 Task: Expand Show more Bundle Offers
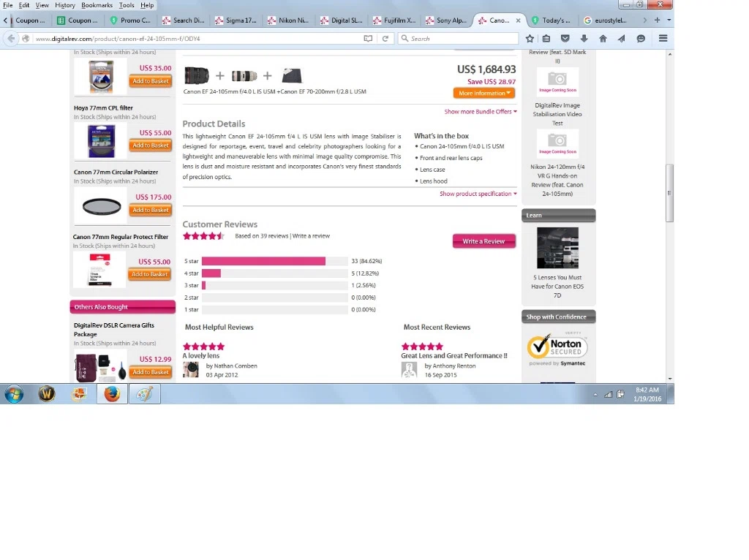click(x=481, y=112)
